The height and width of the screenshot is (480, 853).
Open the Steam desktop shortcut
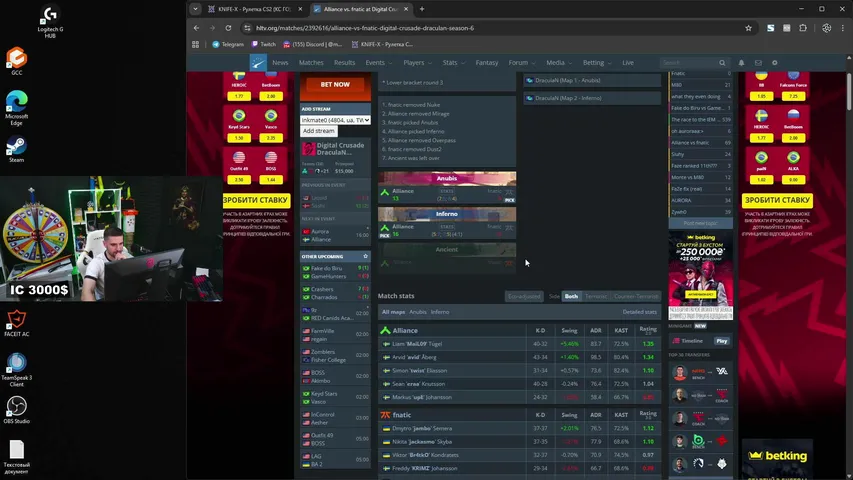point(17,147)
